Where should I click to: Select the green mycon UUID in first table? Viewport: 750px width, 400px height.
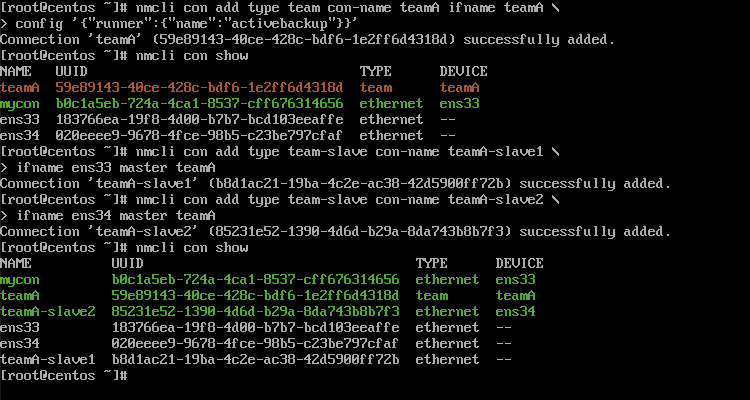[x=199, y=103]
